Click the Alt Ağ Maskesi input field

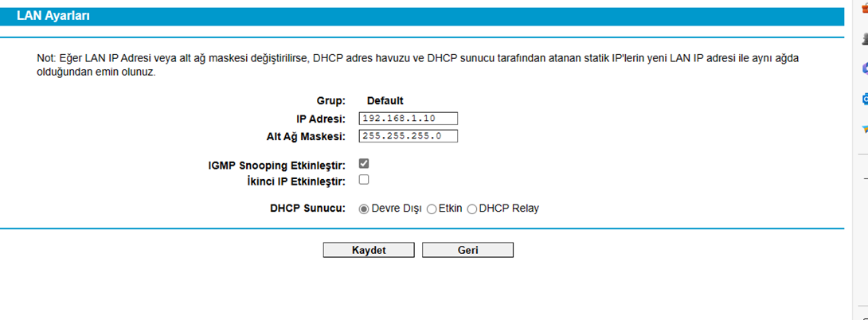point(408,136)
